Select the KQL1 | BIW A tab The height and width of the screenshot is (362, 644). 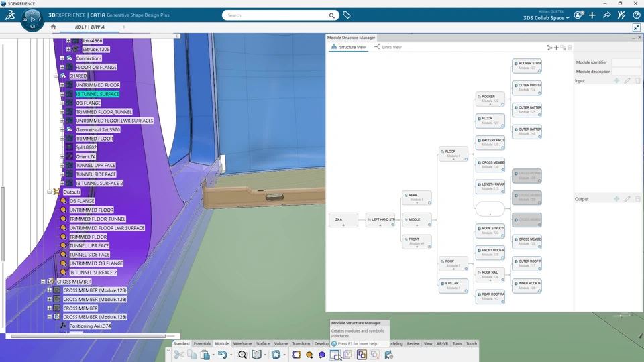(x=89, y=27)
